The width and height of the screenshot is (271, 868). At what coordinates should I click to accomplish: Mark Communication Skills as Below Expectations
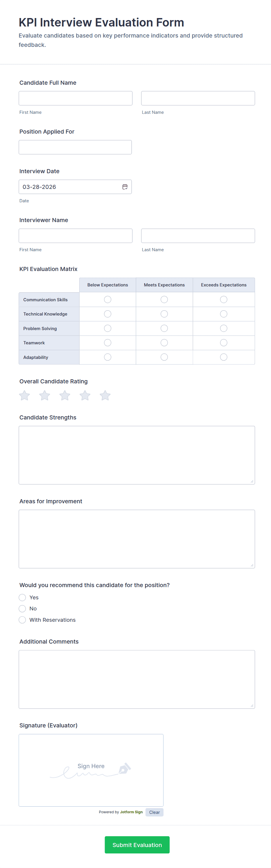click(x=108, y=299)
